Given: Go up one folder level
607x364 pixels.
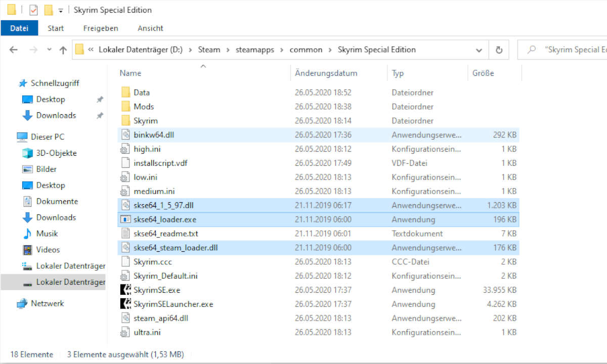Looking at the screenshot, I should (x=63, y=50).
